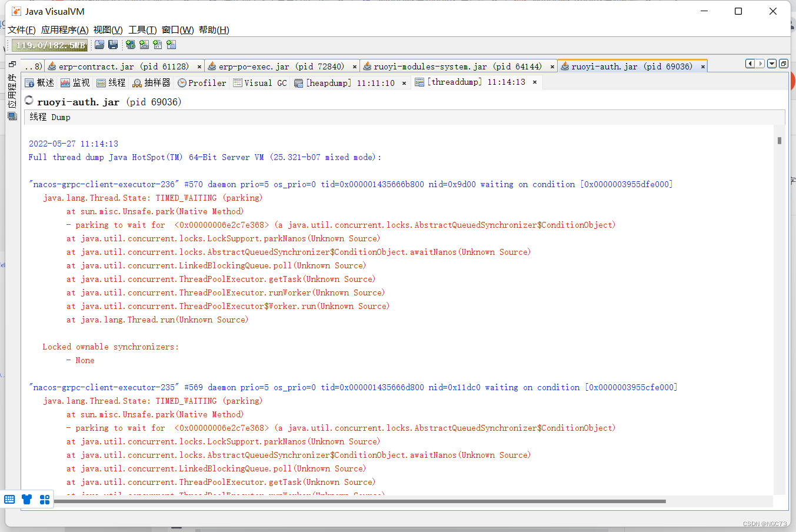
Task: Click the horizontal scrollbar of thread dump
Action: pos(359,501)
